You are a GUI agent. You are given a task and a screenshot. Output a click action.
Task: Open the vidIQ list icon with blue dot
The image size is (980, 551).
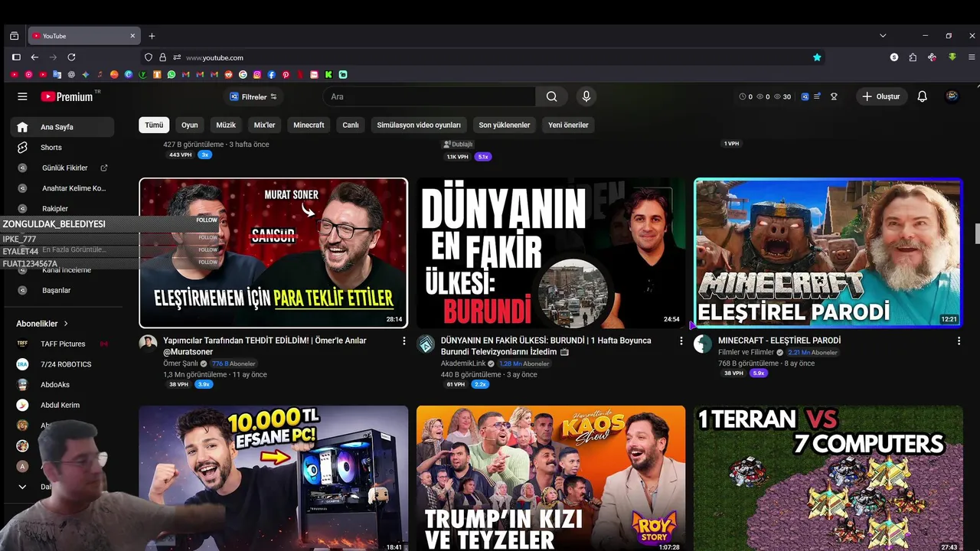817,96
